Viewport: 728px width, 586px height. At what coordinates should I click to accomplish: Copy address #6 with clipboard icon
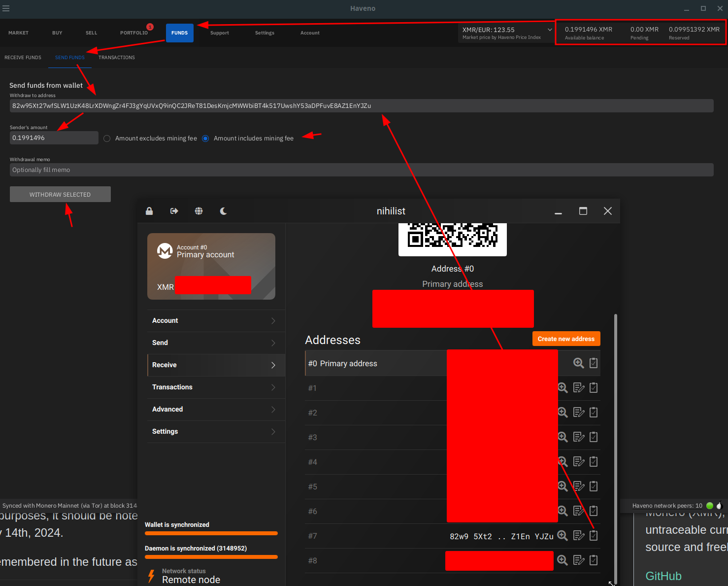(594, 511)
